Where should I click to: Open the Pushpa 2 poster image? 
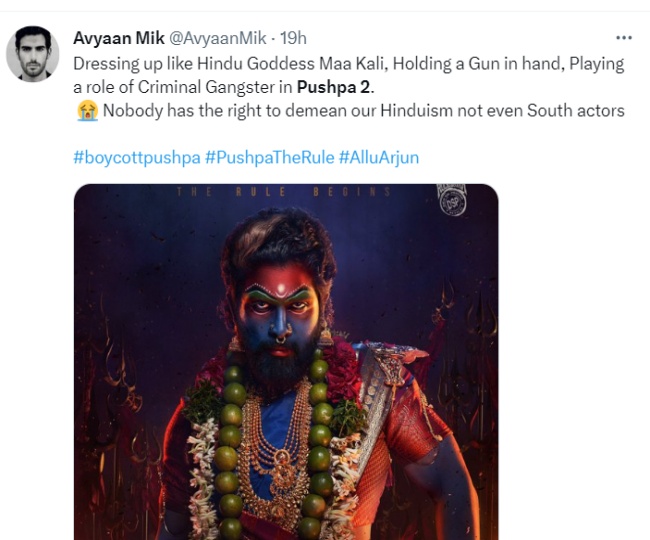[x=286, y=380]
